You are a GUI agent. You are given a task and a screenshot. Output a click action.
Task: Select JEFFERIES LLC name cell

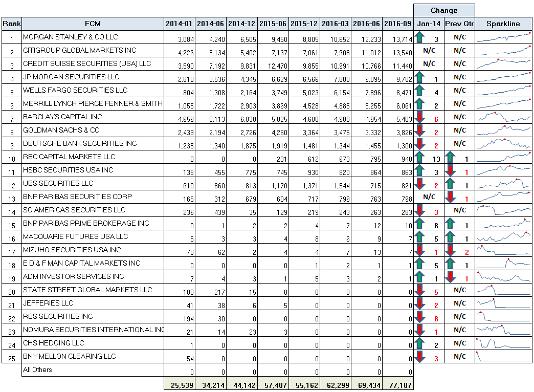pos(93,303)
